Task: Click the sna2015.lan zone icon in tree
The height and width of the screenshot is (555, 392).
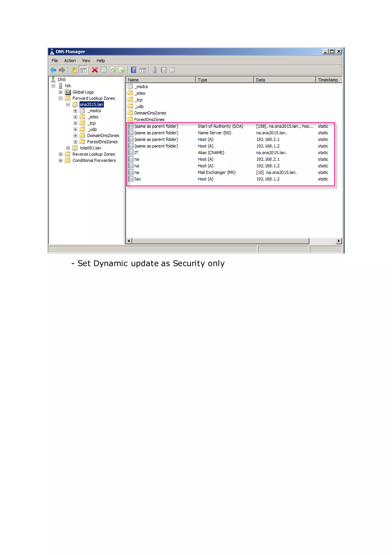Action: coord(75,104)
